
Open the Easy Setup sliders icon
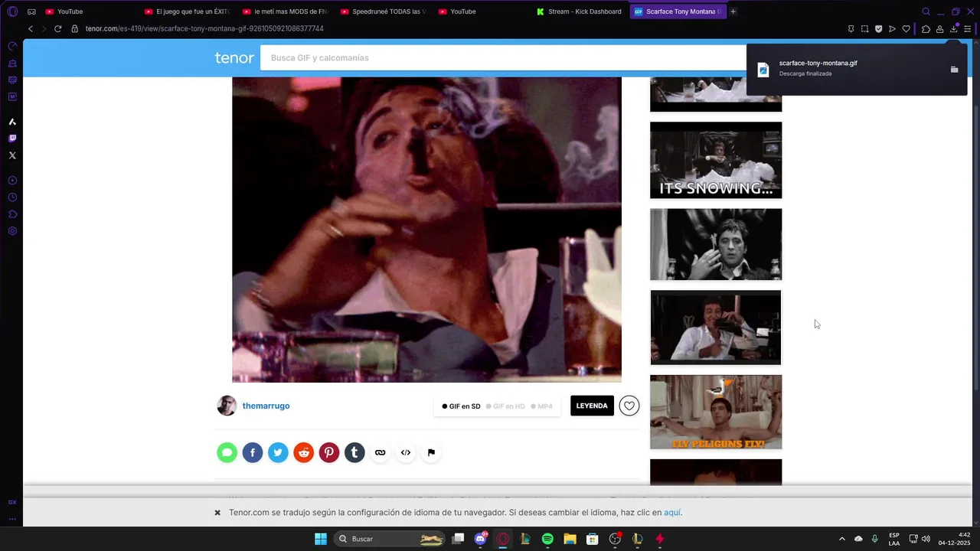coord(967,29)
